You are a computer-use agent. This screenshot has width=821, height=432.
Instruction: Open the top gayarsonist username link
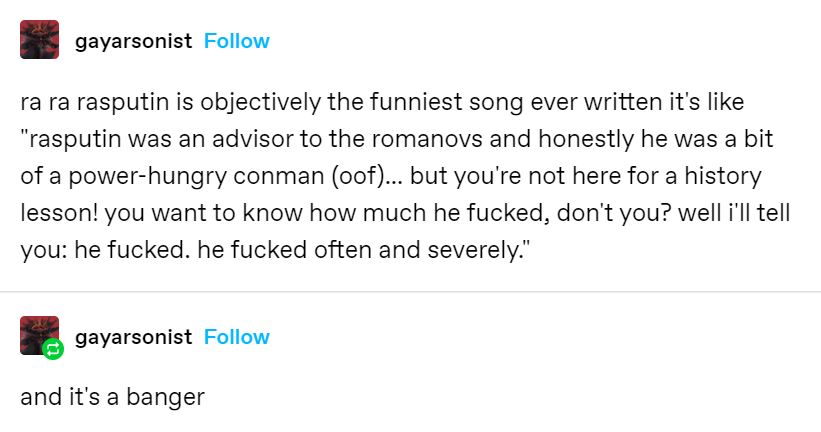coord(133,41)
